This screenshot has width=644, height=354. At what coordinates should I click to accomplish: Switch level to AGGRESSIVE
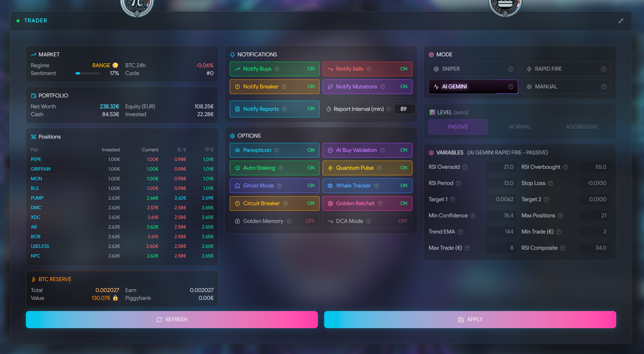581,127
